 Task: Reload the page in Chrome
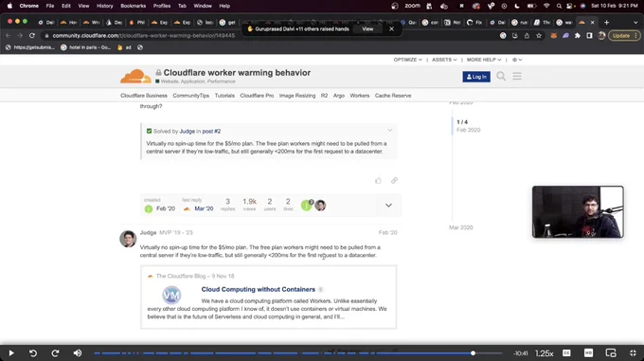[32, 36]
